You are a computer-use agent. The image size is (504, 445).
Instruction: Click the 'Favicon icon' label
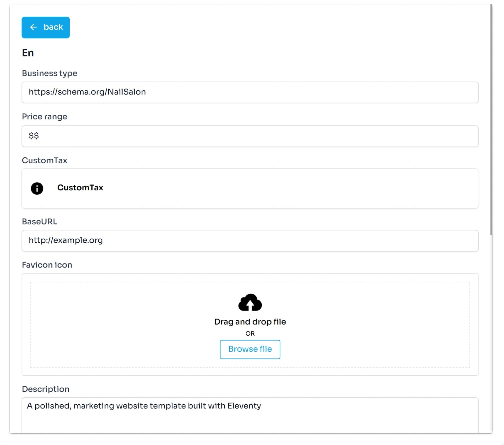coord(47,265)
